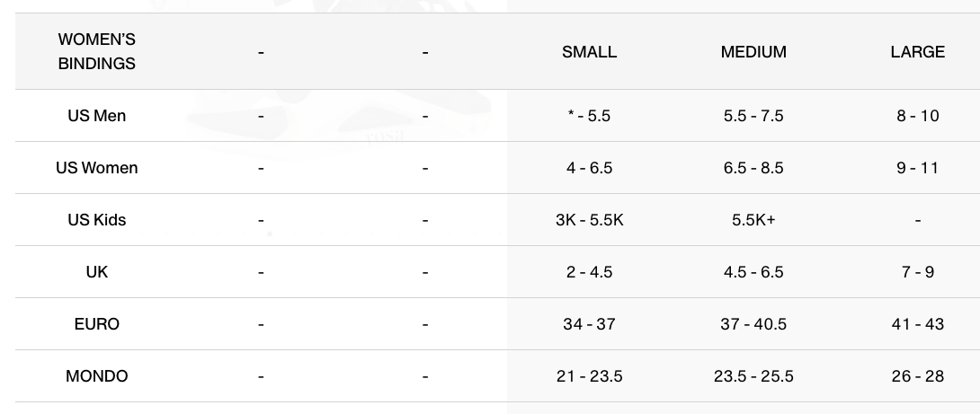Click the US Men row label

coord(97,116)
